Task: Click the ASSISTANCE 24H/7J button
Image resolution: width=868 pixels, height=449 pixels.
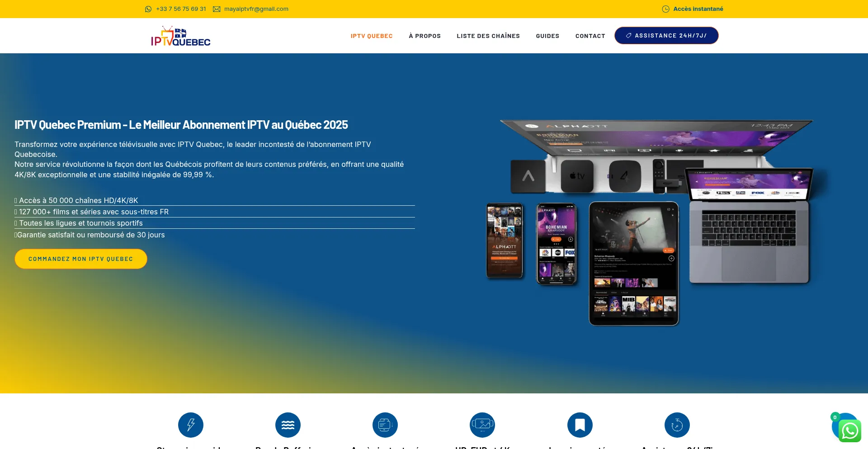Action: [666, 36]
